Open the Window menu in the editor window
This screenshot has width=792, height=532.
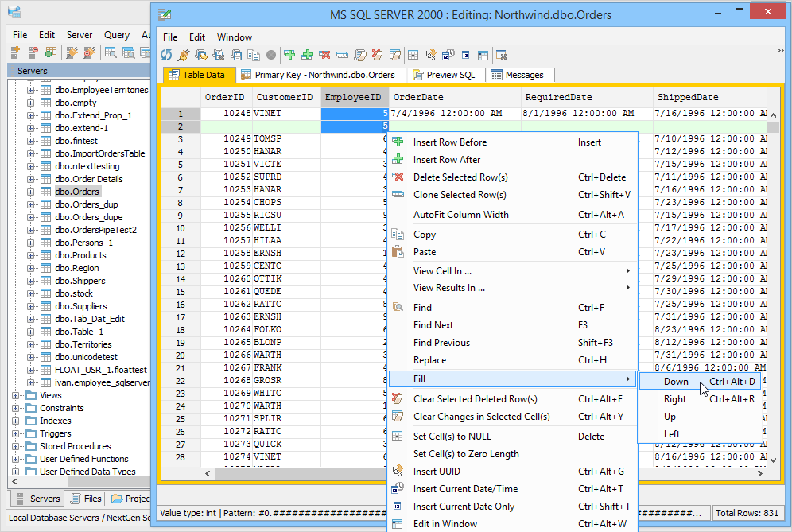coord(235,37)
